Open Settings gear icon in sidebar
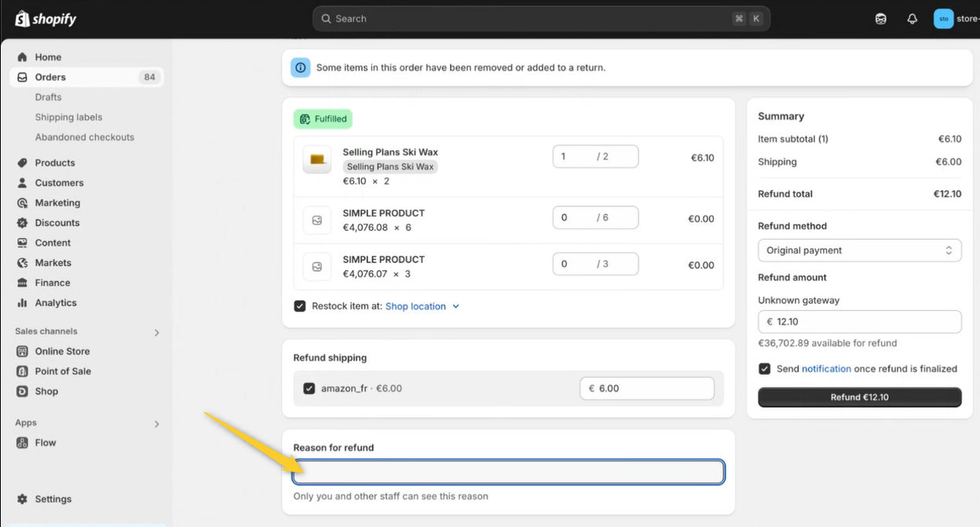The width and height of the screenshot is (980, 527). (x=22, y=500)
